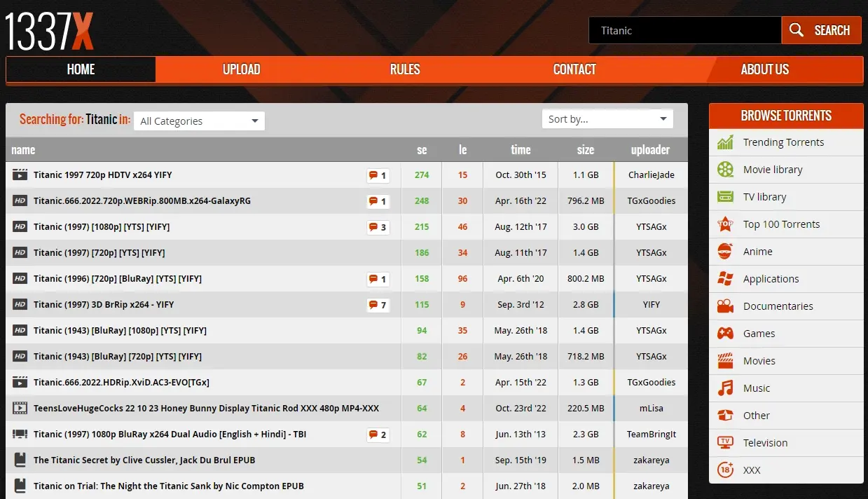Image resolution: width=868 pixels, height=499 pixels.
Task: Click the Documentaries camera icon
Action: [x=725, y=306]
